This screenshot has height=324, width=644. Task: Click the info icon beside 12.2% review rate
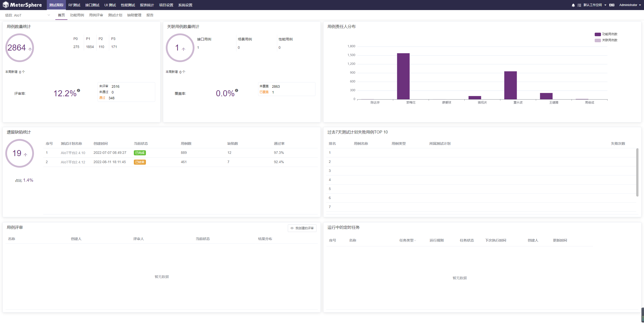(78, 90)
